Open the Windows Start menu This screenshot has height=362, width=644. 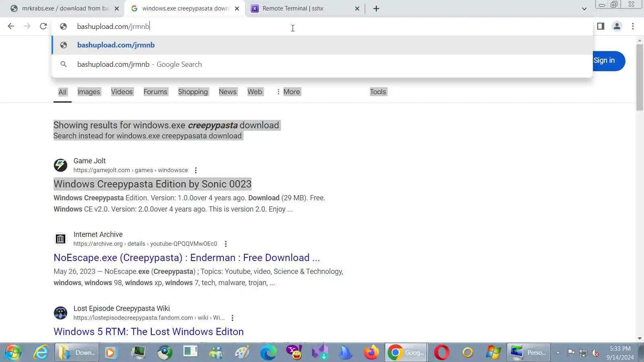13,353
